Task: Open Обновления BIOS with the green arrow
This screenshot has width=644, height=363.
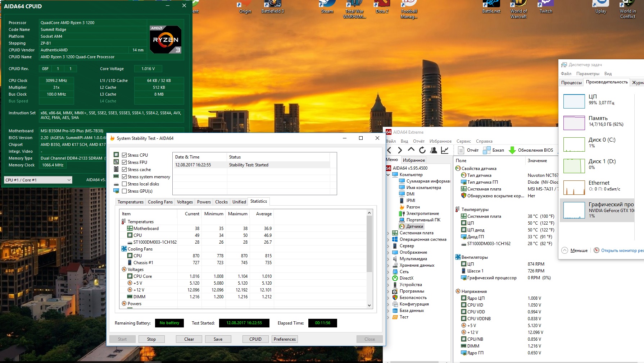Action: pos(531,150)
